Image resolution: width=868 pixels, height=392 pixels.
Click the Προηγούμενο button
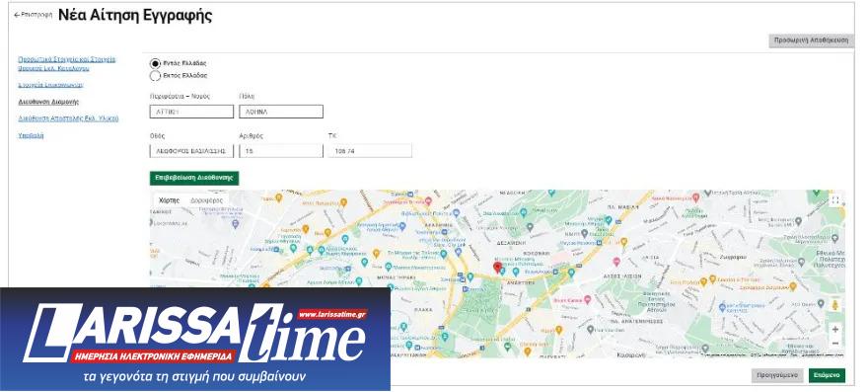[776, 375]
